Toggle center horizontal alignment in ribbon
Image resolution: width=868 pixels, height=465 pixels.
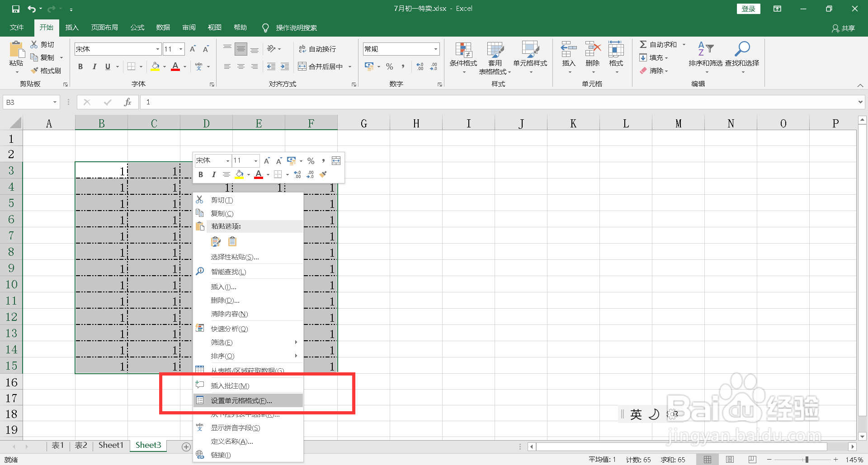(241, 66)
